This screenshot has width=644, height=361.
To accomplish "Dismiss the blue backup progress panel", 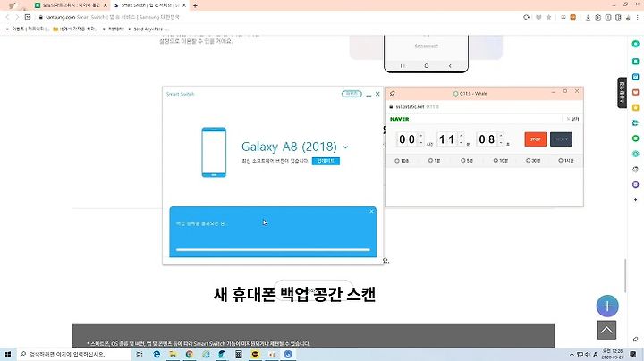I will (x=371, y=211).
